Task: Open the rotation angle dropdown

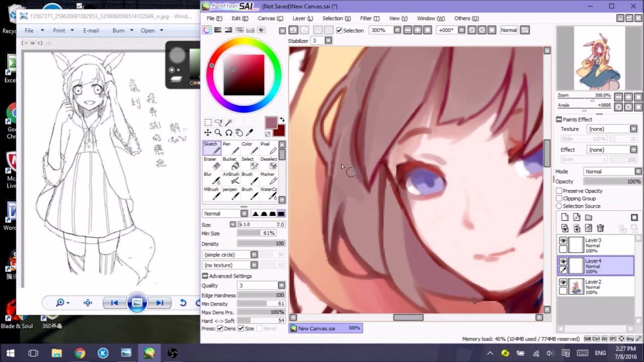Action: [x=461, y=30]
